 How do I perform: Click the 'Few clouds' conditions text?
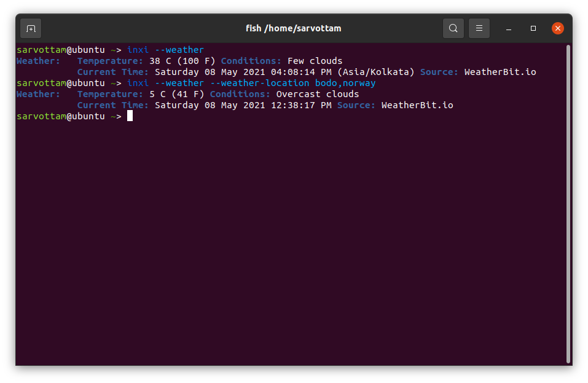(315, 61)
